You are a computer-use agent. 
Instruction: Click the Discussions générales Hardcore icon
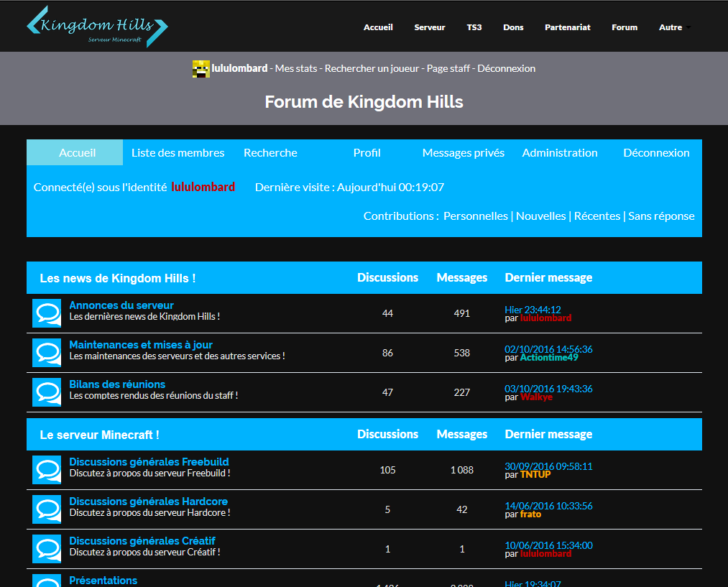pyautogui.click(x=47, y=509)
